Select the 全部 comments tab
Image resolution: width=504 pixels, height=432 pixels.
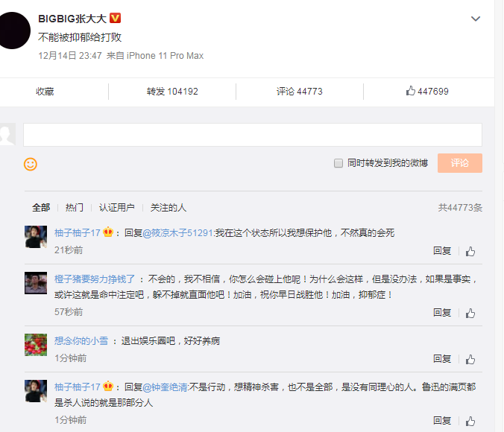coord(41,208)
